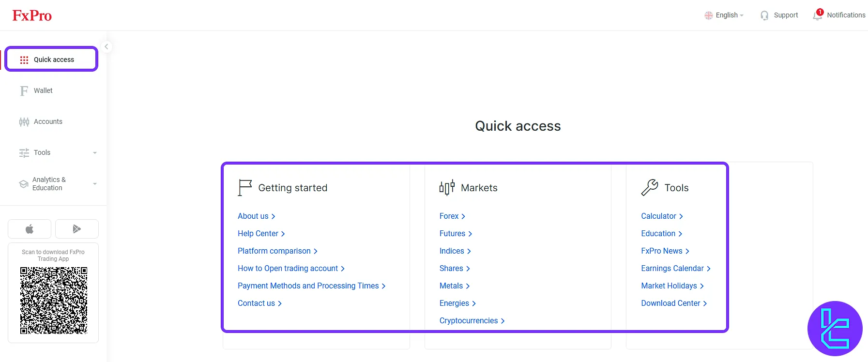Collapse the sidebar with the arrow button
Screen dimensions: 868x362
(107, 47)
